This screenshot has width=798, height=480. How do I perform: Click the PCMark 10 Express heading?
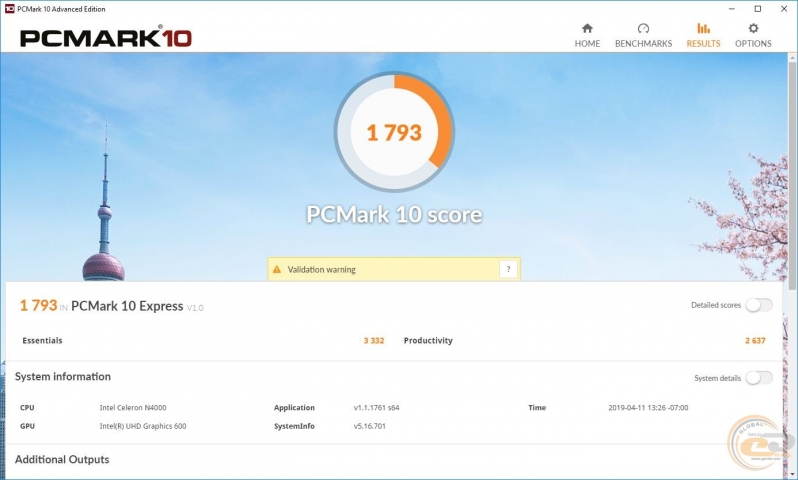point(127,306)
